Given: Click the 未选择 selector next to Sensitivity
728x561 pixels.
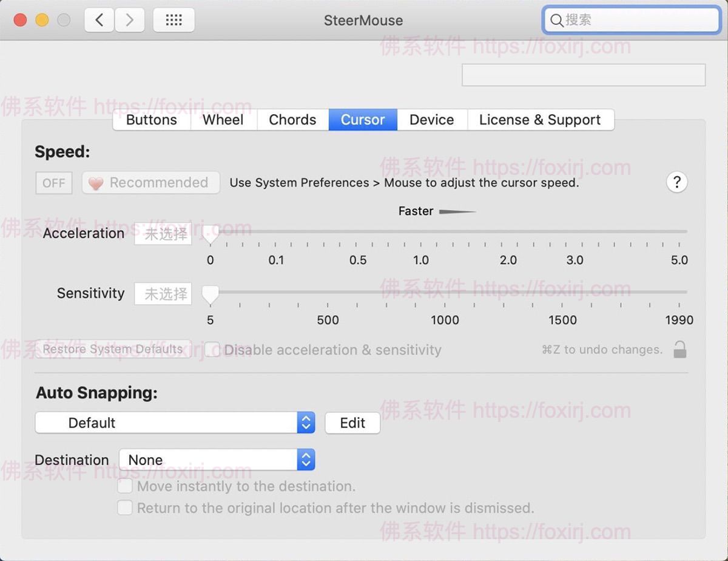Looking at the screenshot, I should (163, 294).
